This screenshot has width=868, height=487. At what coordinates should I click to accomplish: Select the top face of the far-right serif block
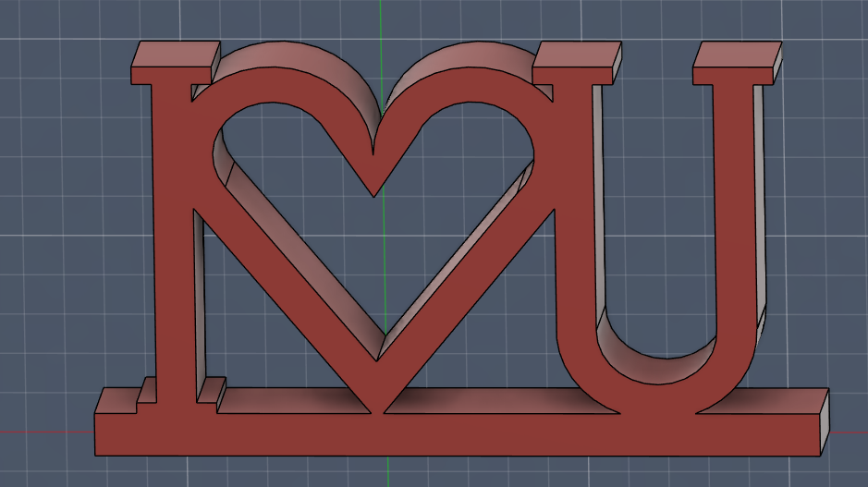point(738,55)
